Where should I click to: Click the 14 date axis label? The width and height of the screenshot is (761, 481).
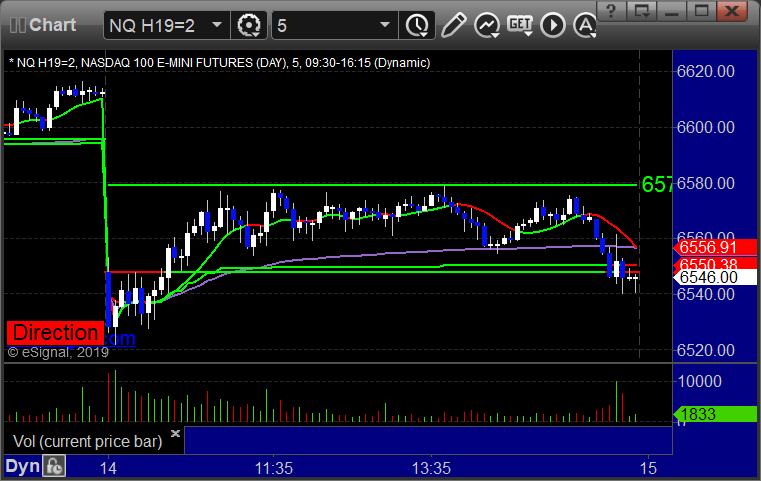point(108,468)
